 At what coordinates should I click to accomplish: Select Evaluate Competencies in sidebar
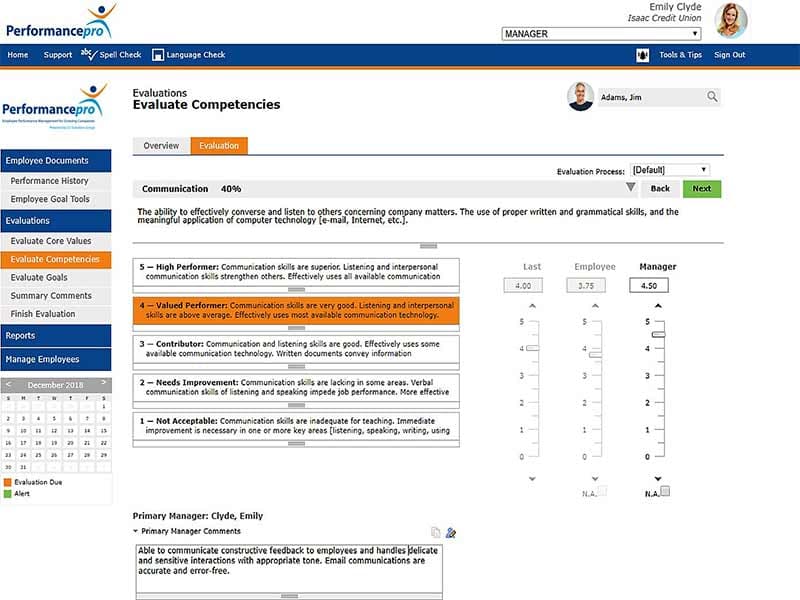pyautogui.click(x=56, y=259)
